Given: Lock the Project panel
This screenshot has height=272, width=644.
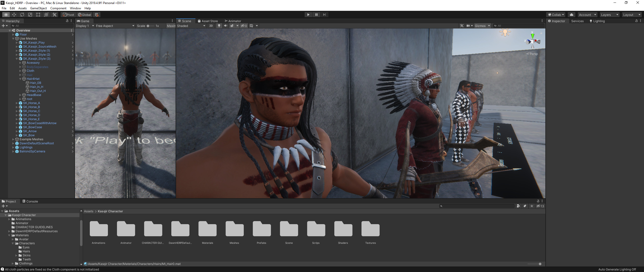Looking at the screenshot, I should [x=538, y=201].
